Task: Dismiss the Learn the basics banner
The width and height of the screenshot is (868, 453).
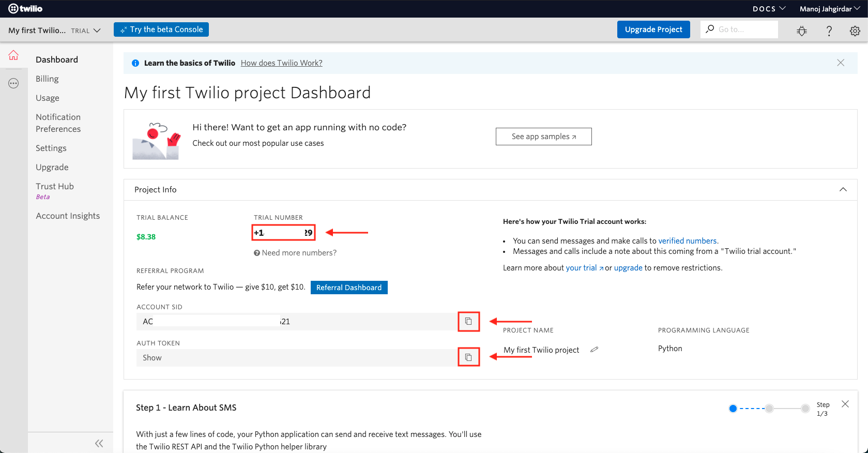Action: click(x=841, y=63)
